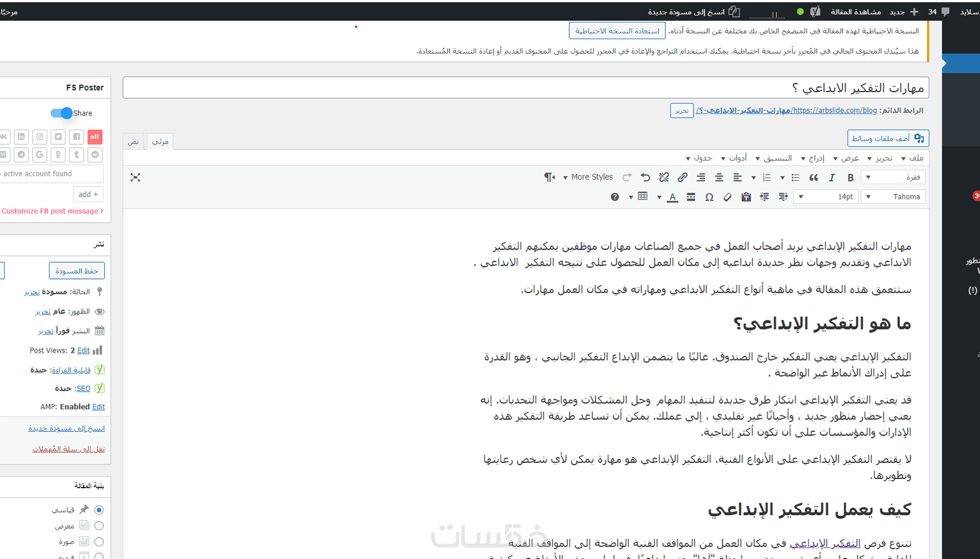Toggle the FS Poster Share switch
Screen dimensions: 980x559
(61, 113)
